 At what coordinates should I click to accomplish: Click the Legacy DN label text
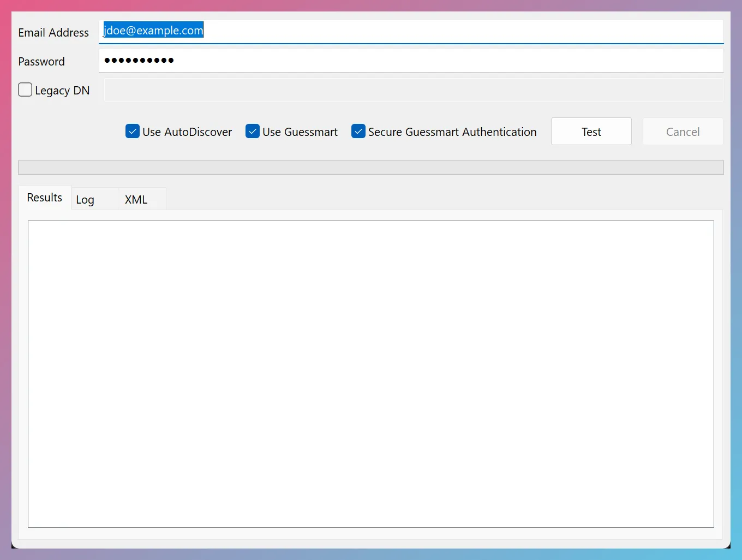click(62, 90)
